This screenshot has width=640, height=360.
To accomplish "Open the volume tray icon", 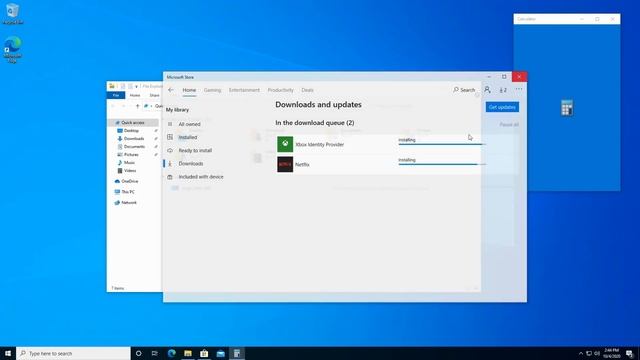I will tap(597, 353).
